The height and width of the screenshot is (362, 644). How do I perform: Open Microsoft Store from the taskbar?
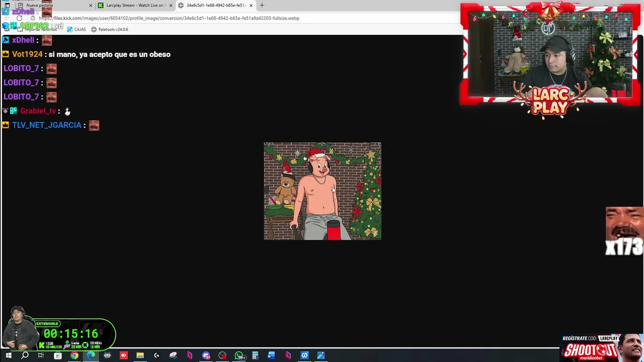[58, 355]
